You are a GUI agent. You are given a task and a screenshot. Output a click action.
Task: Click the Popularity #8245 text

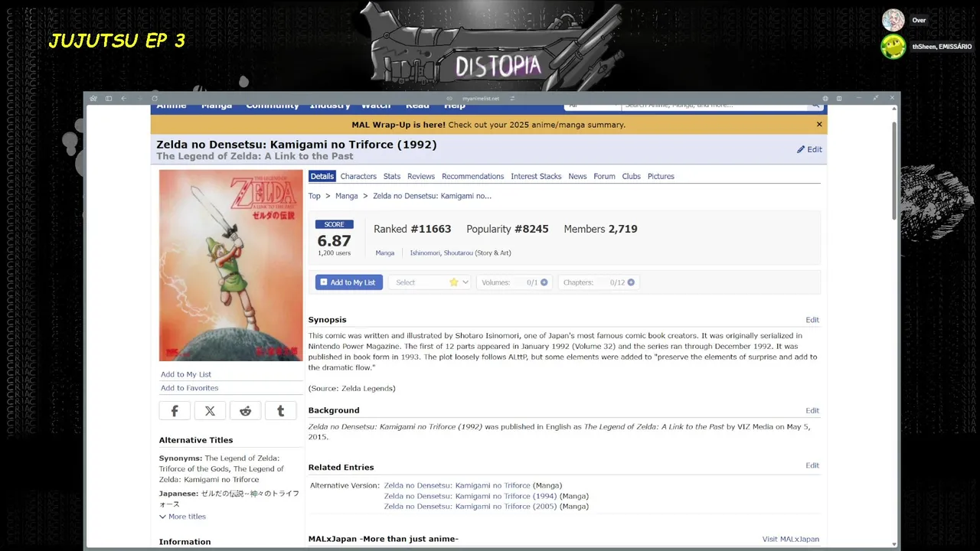[x=507, y=229]
